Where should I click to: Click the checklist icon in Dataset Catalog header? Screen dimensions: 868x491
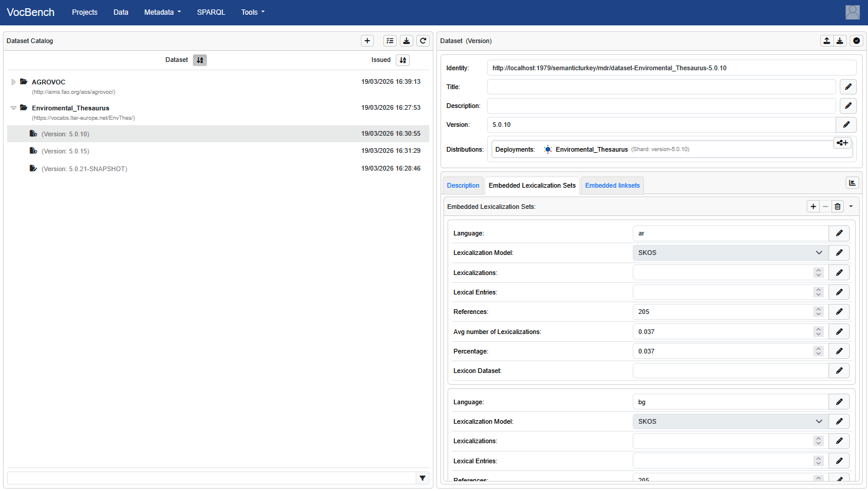(390, 41)
